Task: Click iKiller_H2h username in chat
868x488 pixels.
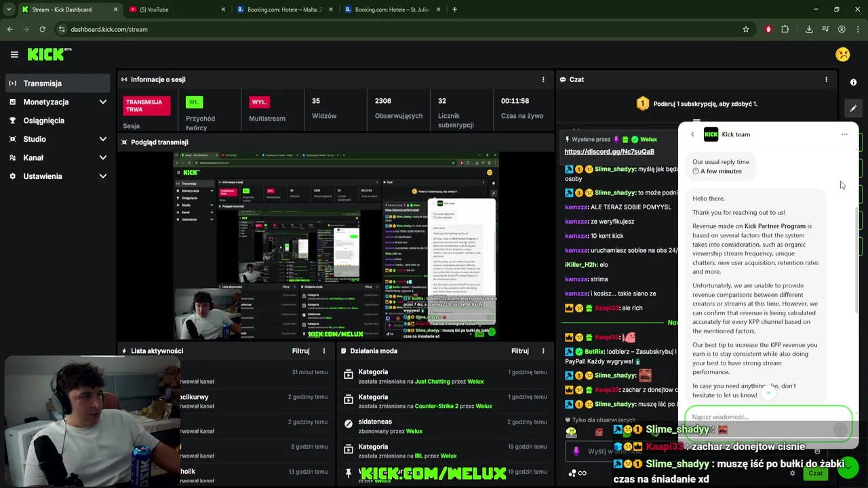Action: point(581,265)
